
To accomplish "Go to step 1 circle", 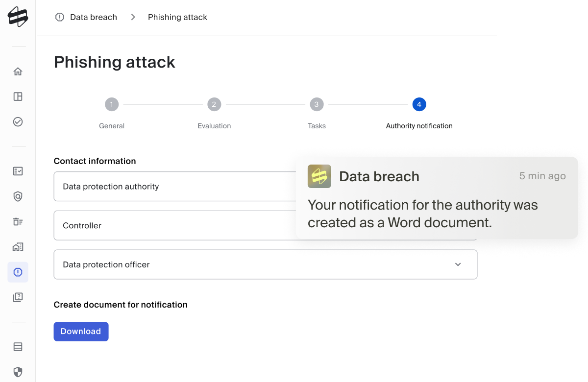I will (x=112, y=104).
